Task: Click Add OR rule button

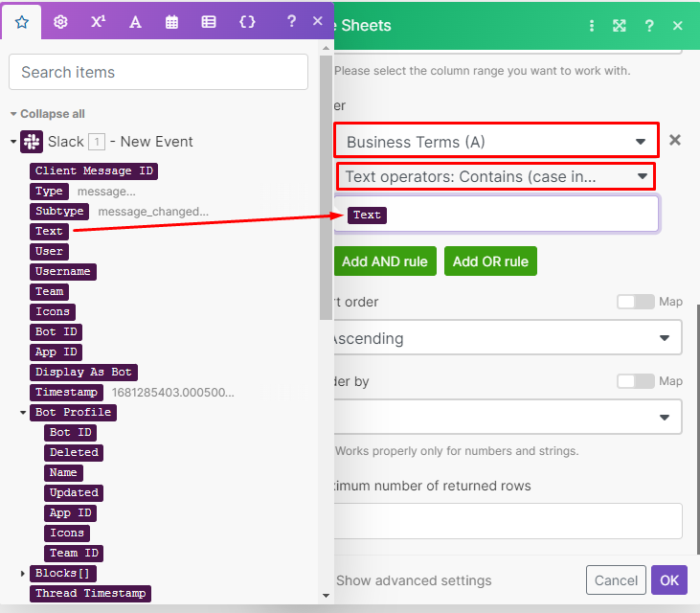Action: pyautogui.click(x=490, y=261)
